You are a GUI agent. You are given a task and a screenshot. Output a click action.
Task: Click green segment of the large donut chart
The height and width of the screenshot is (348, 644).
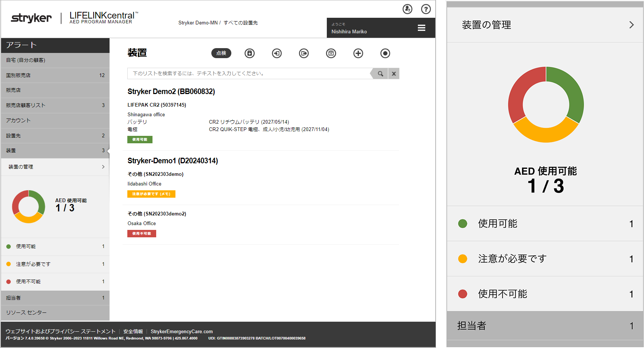(x=569, y=93)
